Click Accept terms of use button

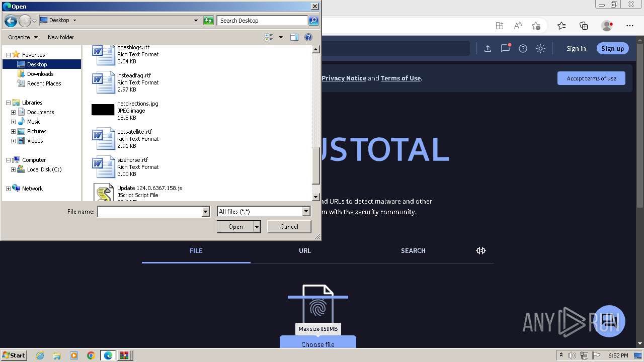pyautogui.click(x=591, y=78)
